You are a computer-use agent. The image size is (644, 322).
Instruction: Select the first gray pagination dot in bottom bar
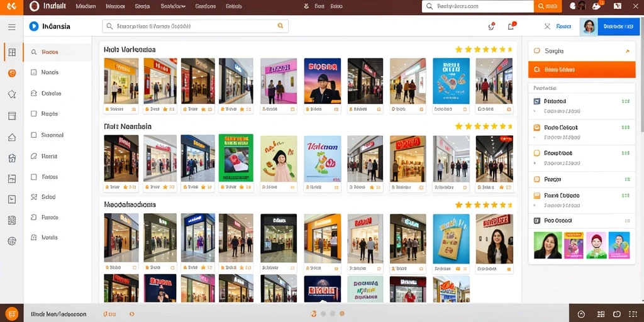click(323, 314)
